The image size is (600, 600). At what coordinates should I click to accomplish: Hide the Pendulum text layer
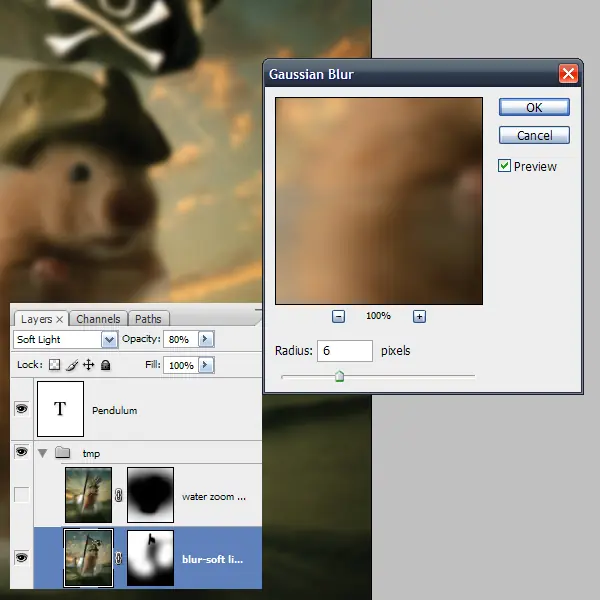click(x=21, y=409)
